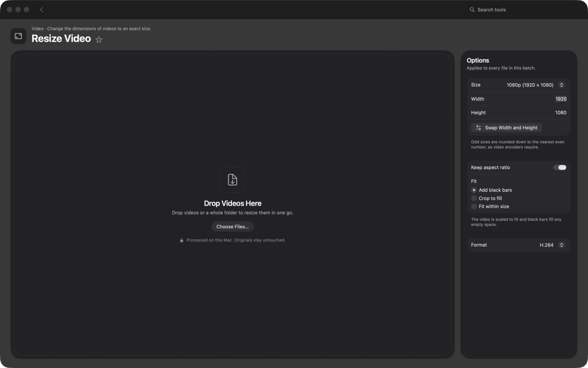
Task: Open the Format dropdown showing H.264
Action: 552,245
